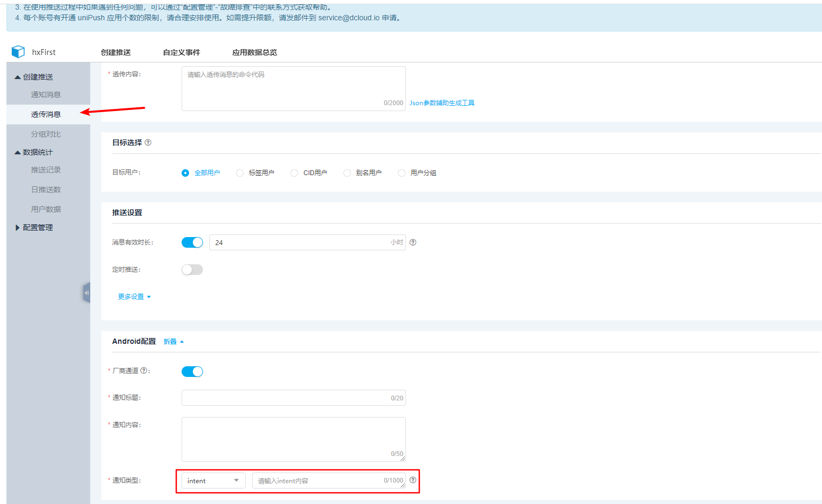This screenshot has width=822, height=504.
Task: Click the hxFirst app cube icon
Action: pos(18,52)
